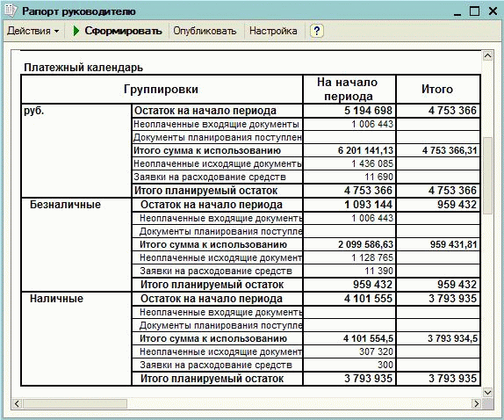Select the value 11 690

378,177
